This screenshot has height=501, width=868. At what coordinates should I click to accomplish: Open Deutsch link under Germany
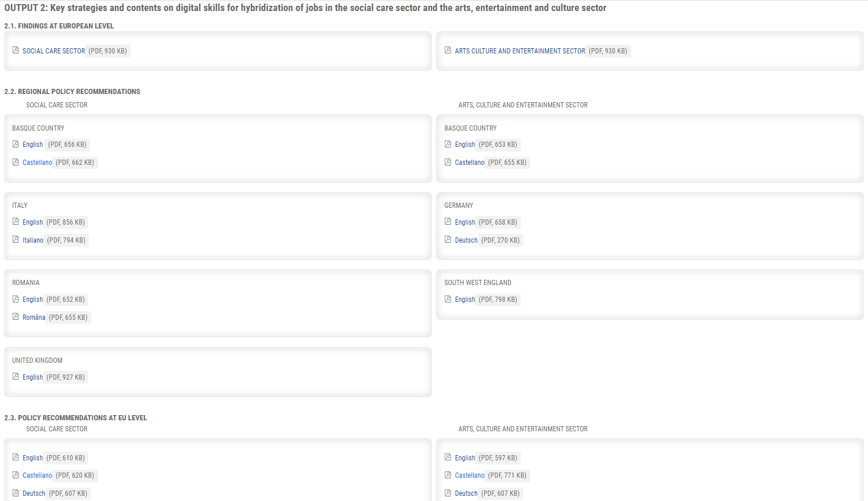[x=466, y=240]
